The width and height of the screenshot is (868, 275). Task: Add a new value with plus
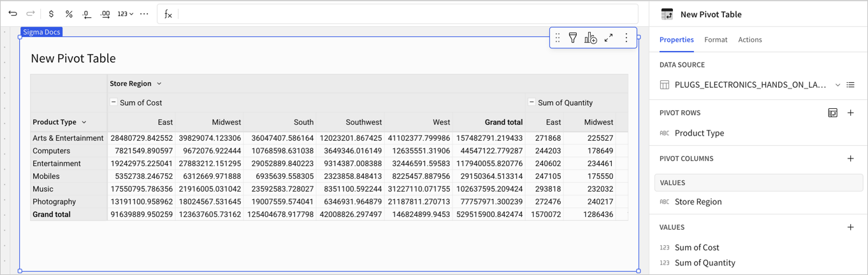click(850, 227)
